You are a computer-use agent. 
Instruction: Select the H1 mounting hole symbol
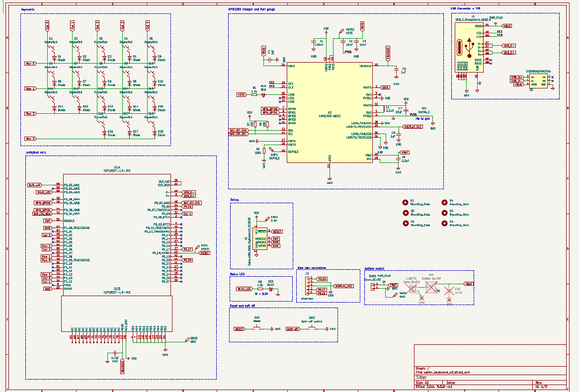(x=405, y=203)
